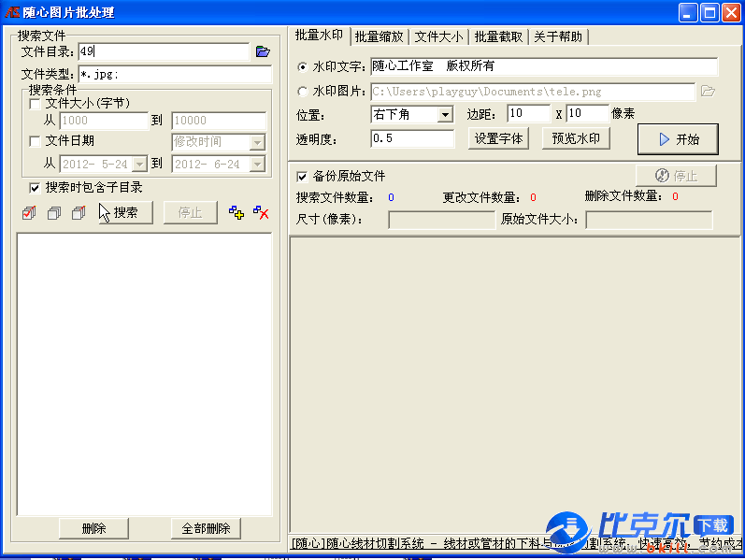Click 全部删除 button
This screenshot has height=560, width=745.
click(x=206, y=528)
